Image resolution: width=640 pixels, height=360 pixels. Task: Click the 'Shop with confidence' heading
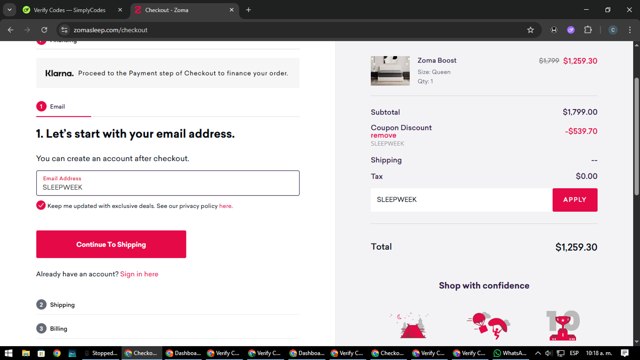(484, 286)
